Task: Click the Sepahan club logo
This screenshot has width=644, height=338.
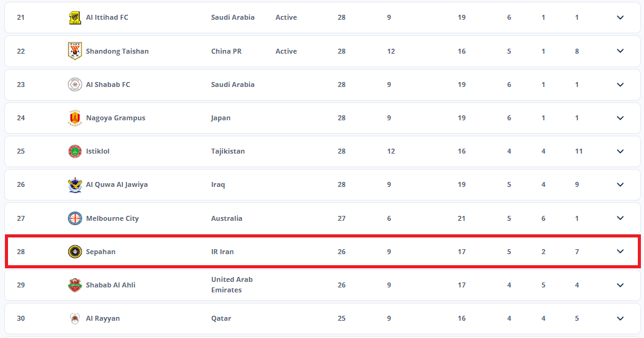Action: point(75,252)
